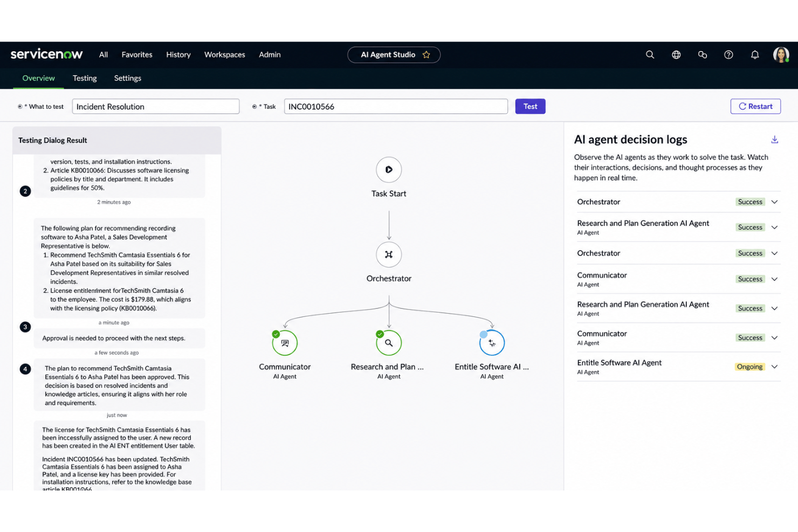Click the 'a few seconds ago' timestamp

[x=117, y=353]
